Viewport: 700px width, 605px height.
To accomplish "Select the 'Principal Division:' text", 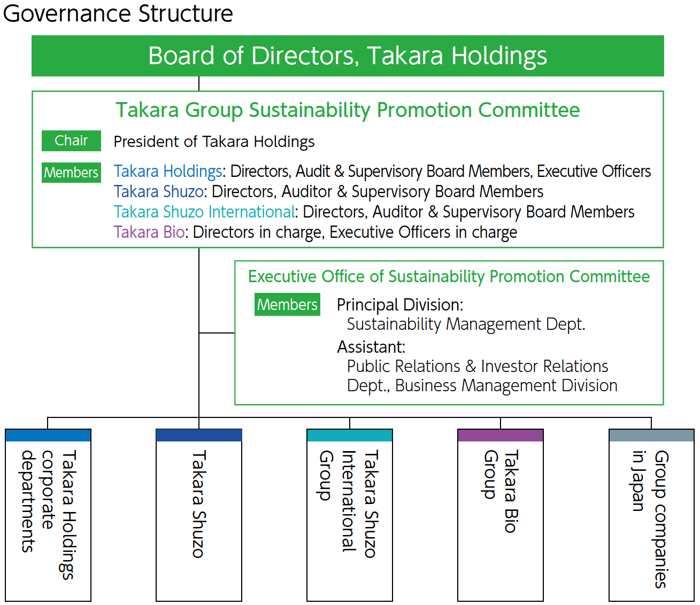I will (400, 305).
